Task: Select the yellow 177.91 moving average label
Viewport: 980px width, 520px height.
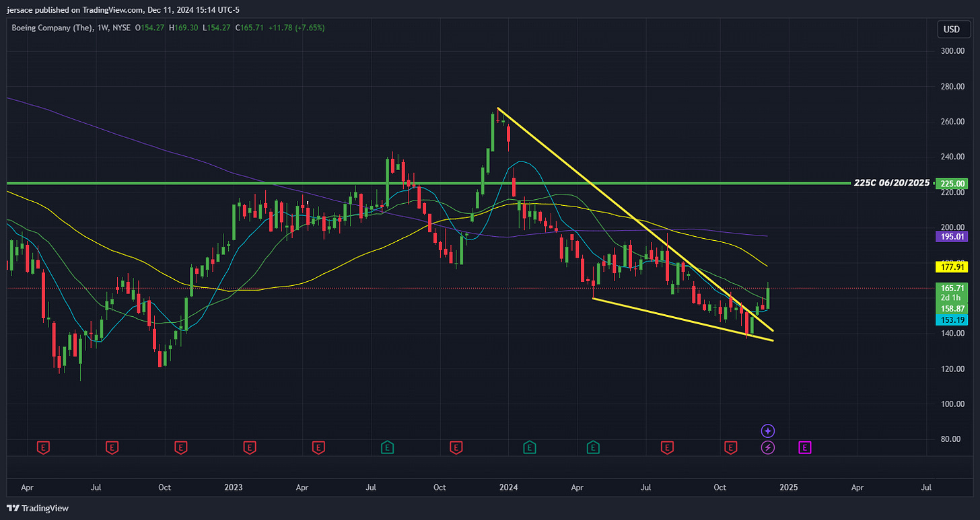Action: tap(952, 267)
